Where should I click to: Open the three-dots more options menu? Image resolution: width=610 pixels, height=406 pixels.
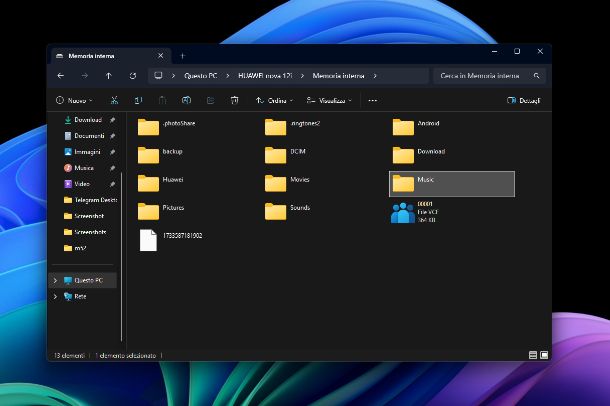pyautogui.click(x=373, y=100)
